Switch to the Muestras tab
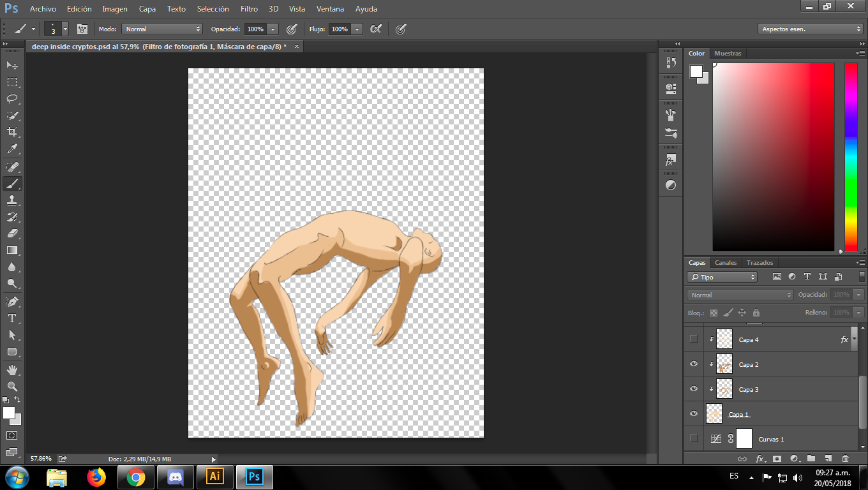The image size is (868, 490). click(728, 54)
